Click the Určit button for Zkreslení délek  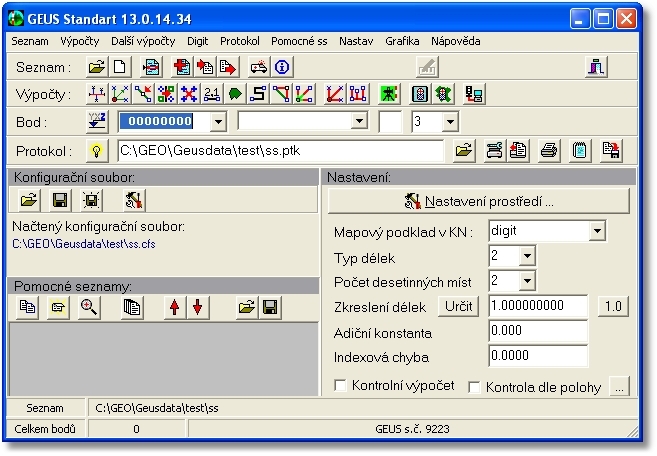click(459, 306)
